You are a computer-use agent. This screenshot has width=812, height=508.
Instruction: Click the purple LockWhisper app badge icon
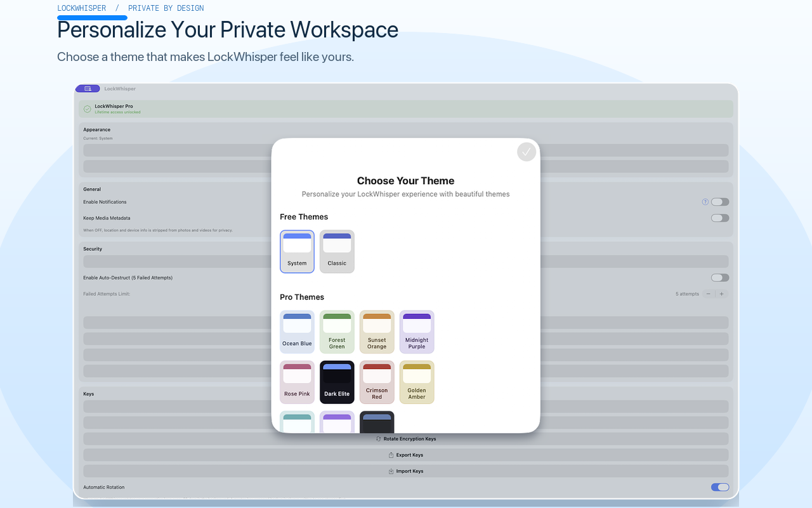88,89
